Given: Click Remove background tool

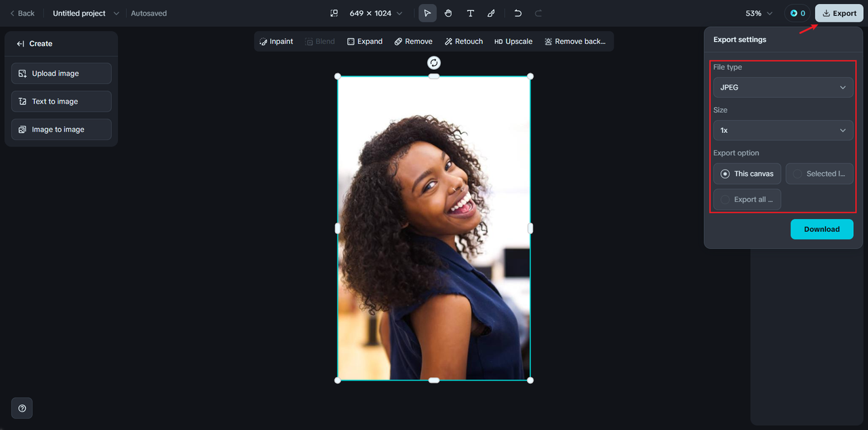Looking at the screenshot, I should tap(575, 41).
